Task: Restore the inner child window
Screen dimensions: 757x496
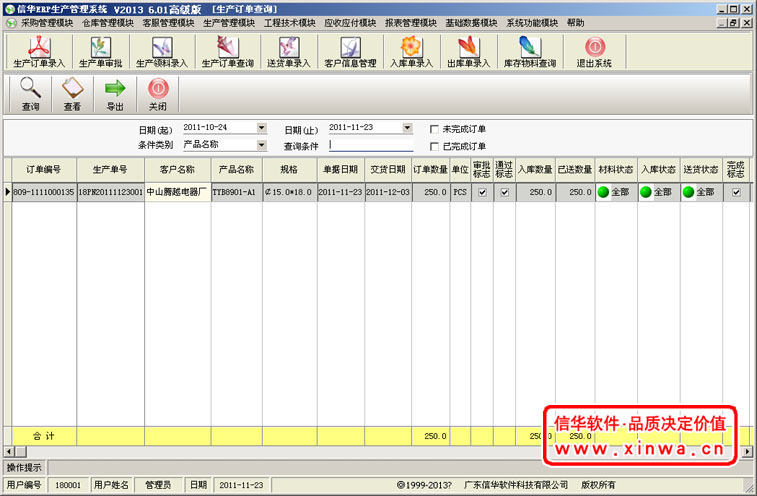Action: pyautogui.click(x=734, y=23)
